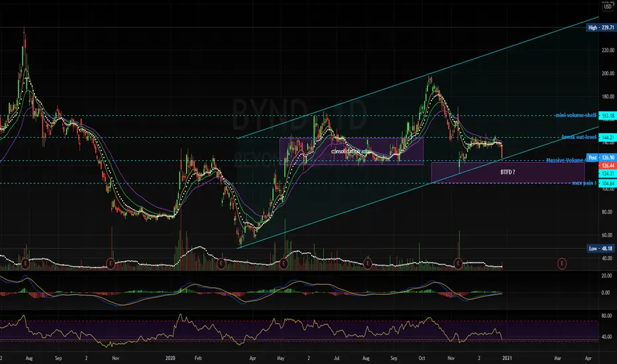Screen dimensions: 617x364
Task: Open the earnings marker between Feb and Apr 2020
Action: point(220,263)
